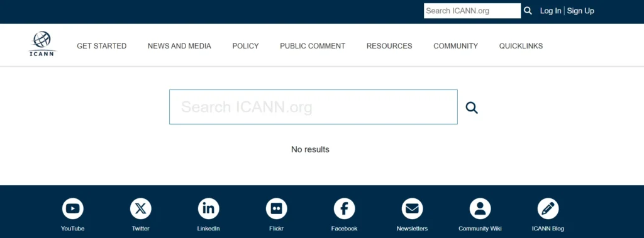Screen dimensions: 644x238
Task: Click the Log In link
Action: click(x=550, y=11)
